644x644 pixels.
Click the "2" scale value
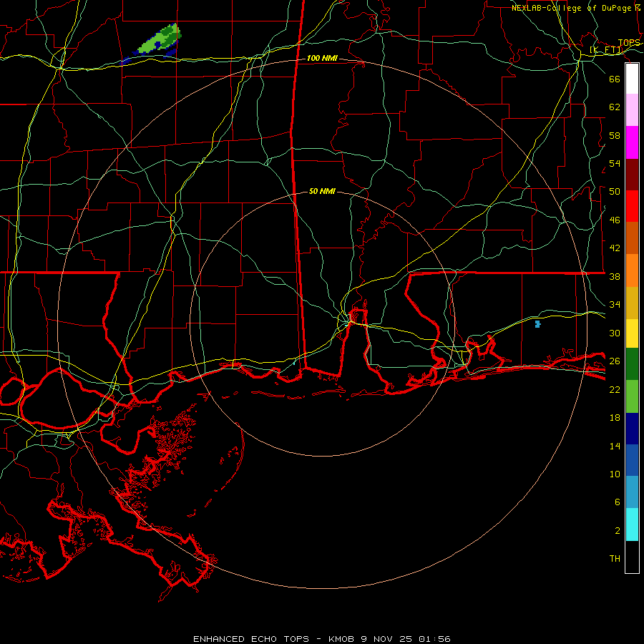(617, 530)
